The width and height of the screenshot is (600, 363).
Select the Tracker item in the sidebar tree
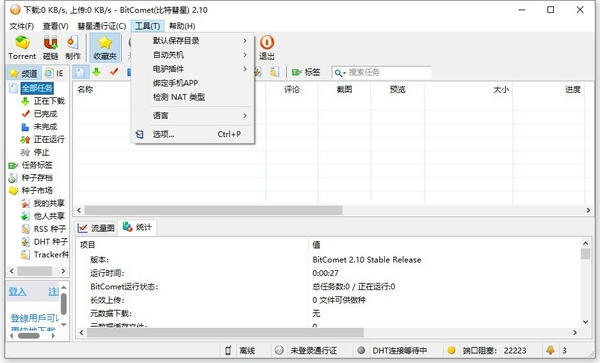pos(51,254)
